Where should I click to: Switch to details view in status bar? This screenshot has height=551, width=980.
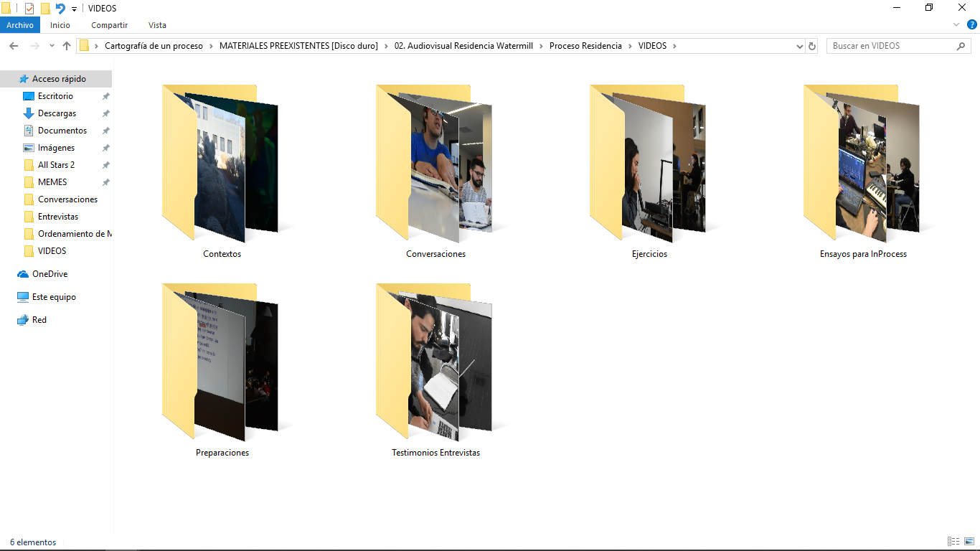pyautogui.click(x=953, y=542)
